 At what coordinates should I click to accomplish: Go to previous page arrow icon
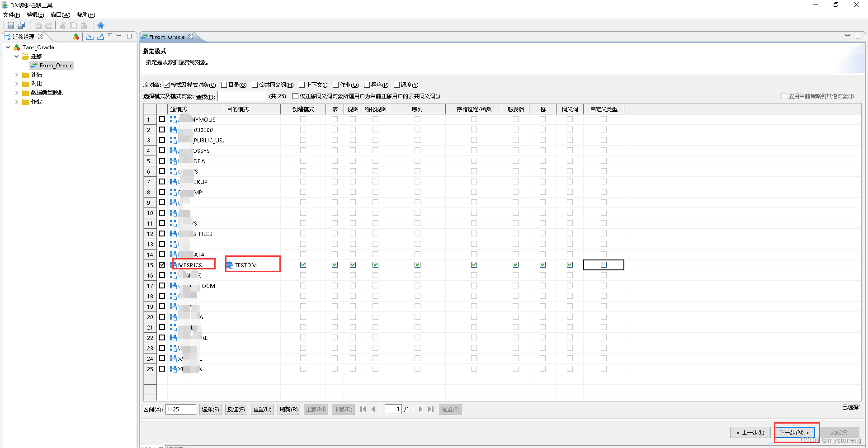[x=373, y=409]
